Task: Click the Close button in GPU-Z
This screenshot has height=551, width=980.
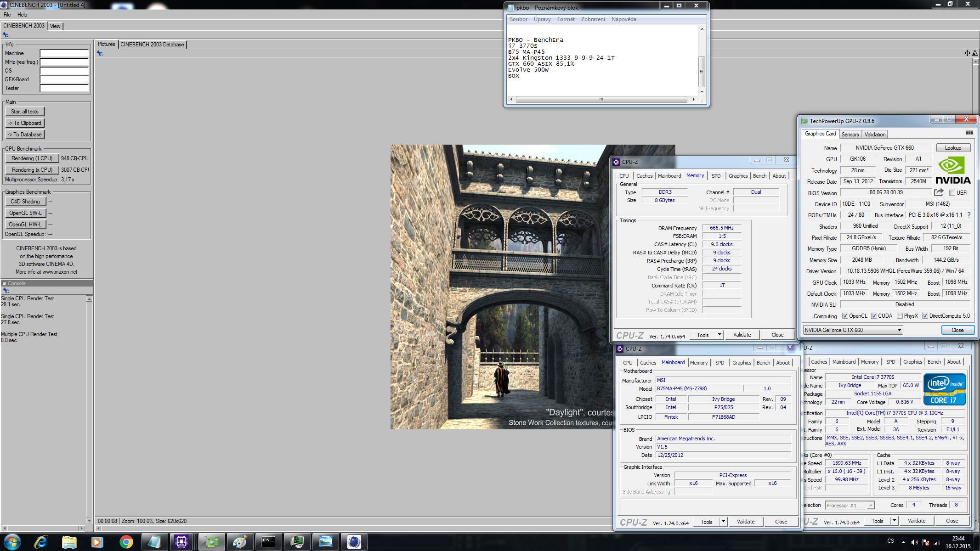Action: [x=957, y=330]
